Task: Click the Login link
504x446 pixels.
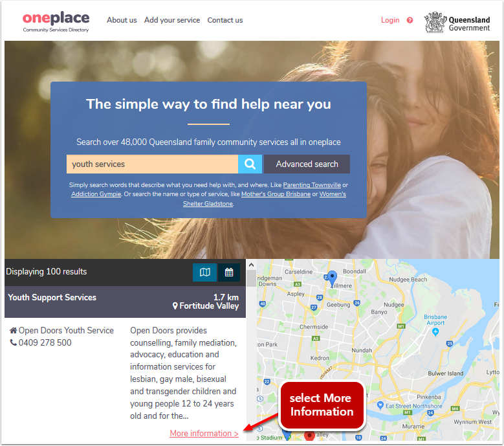Action: coord(390,20)
